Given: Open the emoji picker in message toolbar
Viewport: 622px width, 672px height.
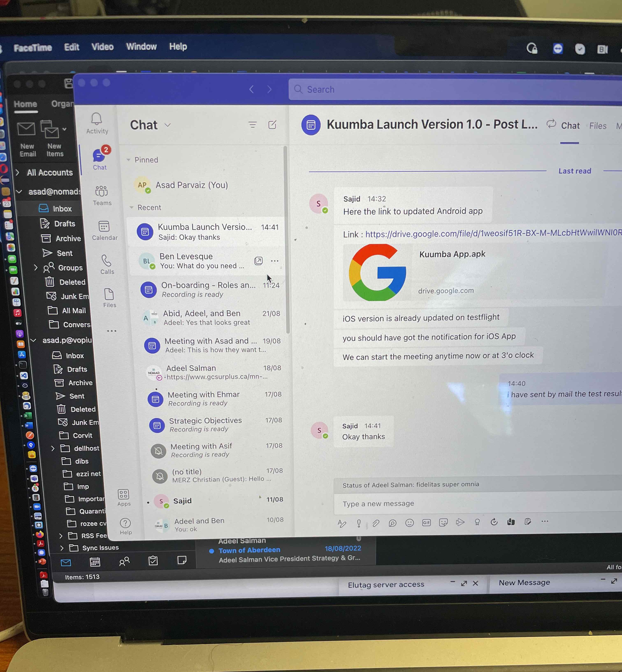Looking at the screenshot, I should click(409, 523).
